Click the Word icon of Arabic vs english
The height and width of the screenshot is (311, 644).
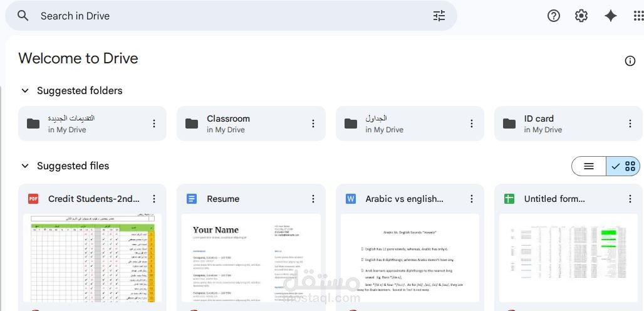coord(351,199)
